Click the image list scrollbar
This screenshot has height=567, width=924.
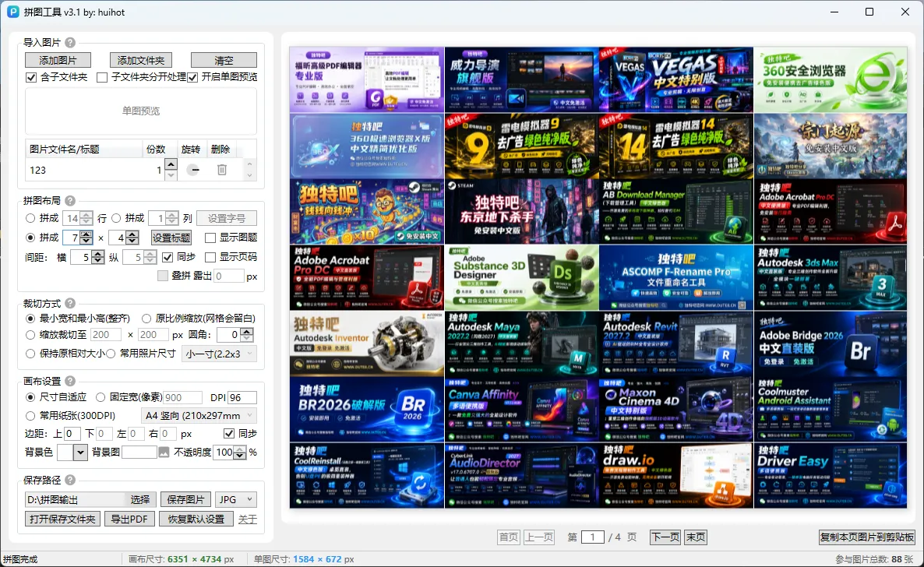(249, 170)
